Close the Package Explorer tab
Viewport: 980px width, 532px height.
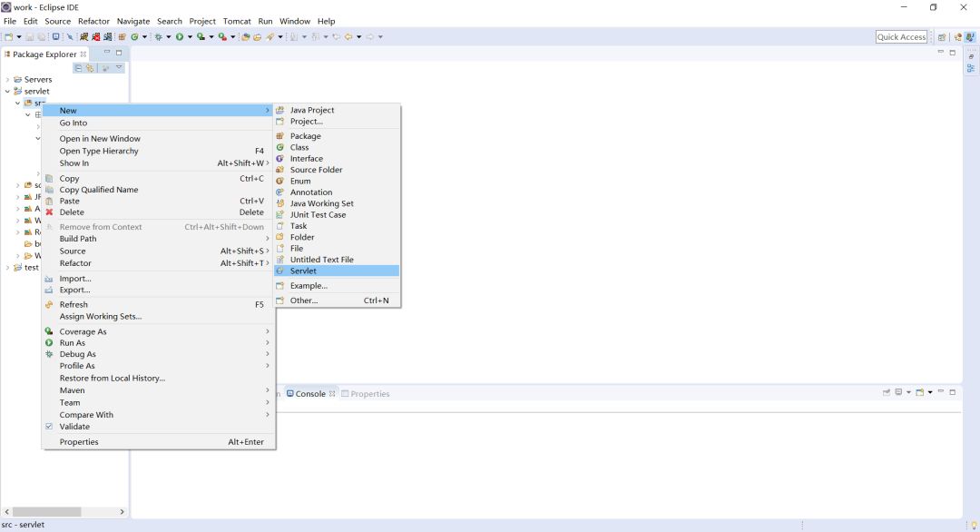coord(83,54)
